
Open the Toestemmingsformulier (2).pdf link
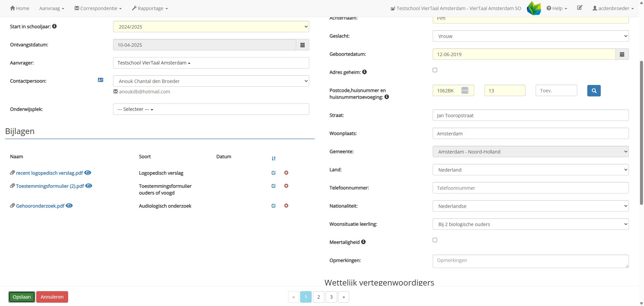(50, 186)
